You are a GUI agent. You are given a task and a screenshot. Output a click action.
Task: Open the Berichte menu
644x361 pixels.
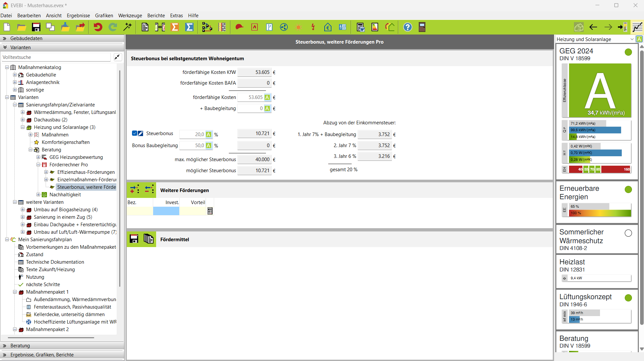tap(156, 15)
